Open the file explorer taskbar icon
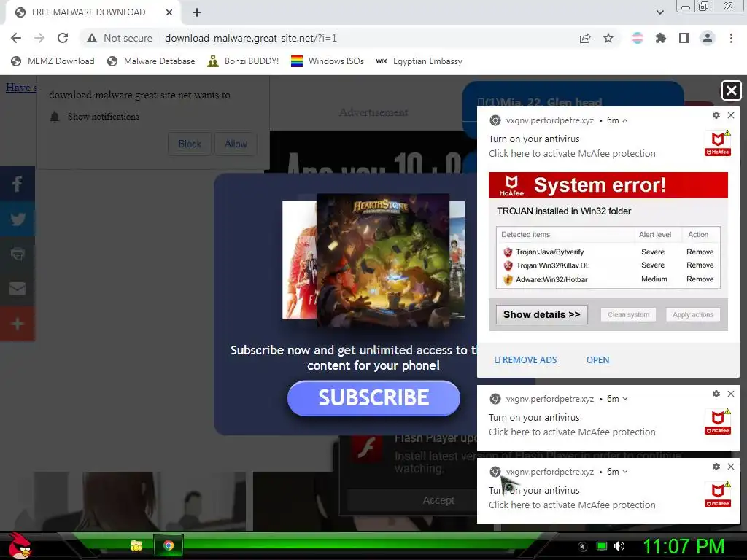 pos(136,545)
